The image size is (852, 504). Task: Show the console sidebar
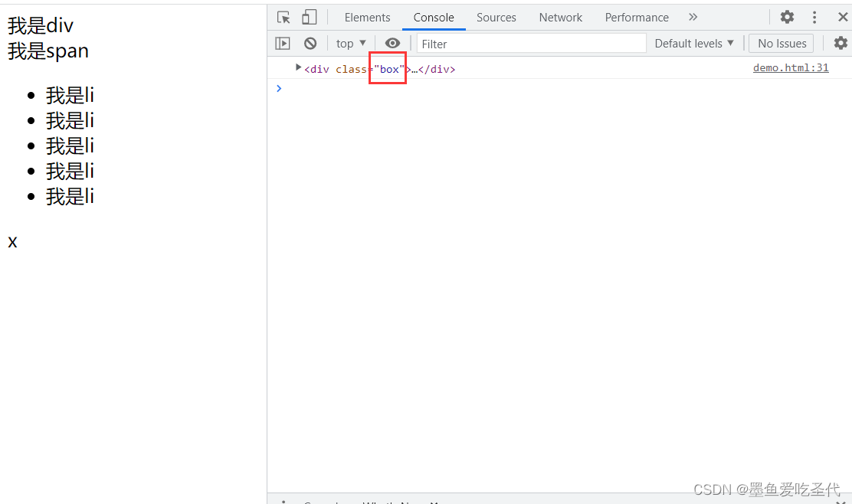click(283, 44)
